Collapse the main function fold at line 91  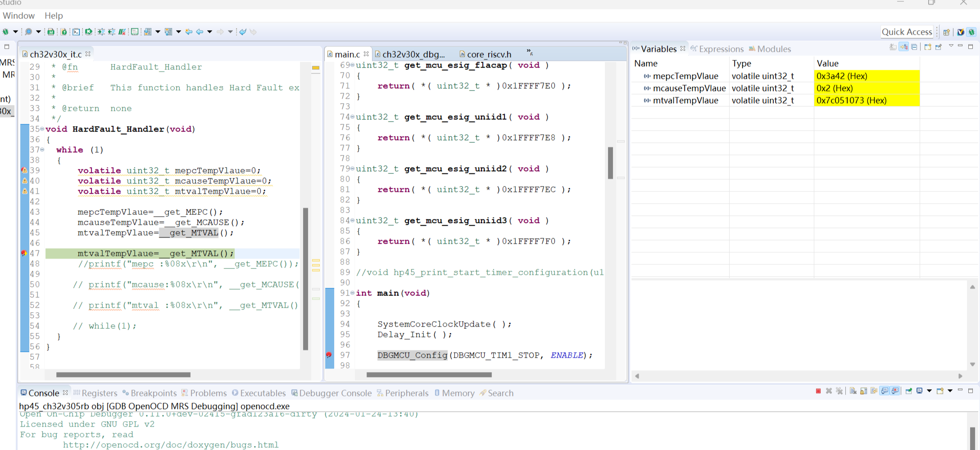353,293
